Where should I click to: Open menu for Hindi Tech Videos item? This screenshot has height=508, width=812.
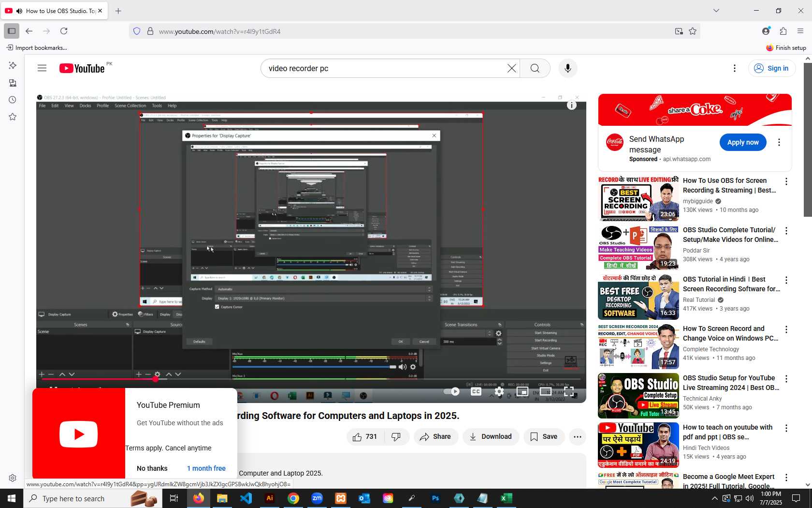786,428
